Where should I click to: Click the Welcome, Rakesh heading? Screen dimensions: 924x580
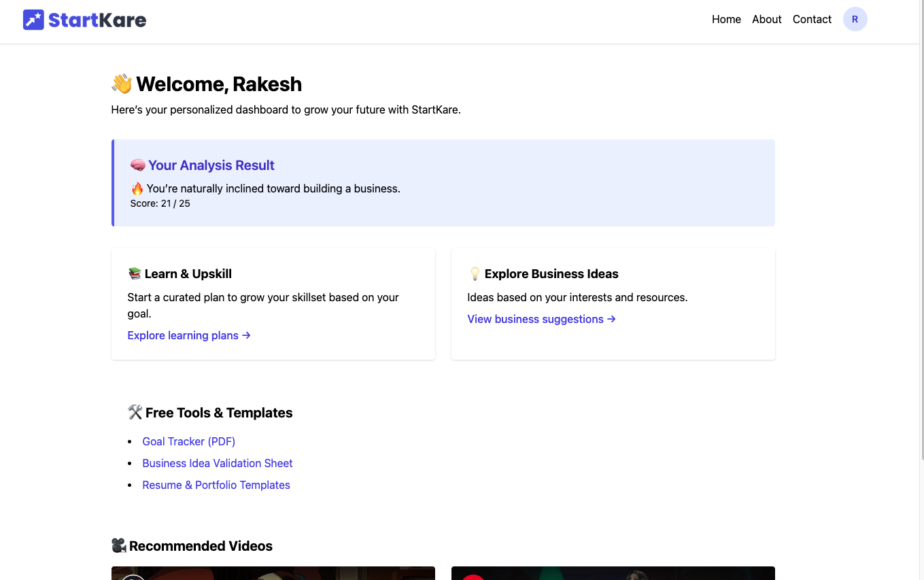[219, 84]
